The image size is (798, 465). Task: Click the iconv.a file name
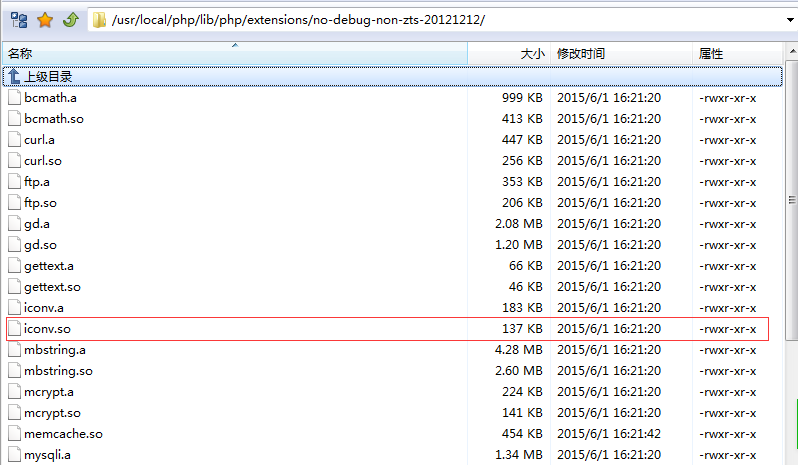pyautogui.click(x=44, y=308)
